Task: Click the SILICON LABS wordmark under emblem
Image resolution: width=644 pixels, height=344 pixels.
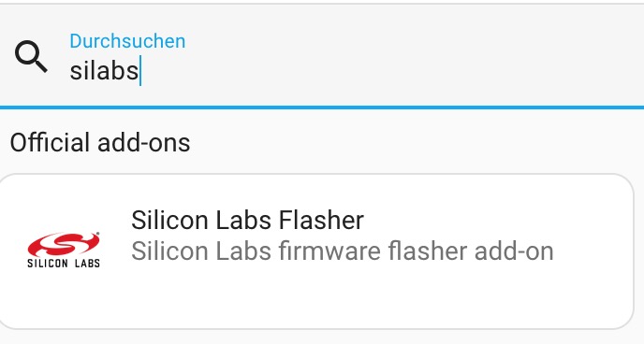Action: click(64, 264)
